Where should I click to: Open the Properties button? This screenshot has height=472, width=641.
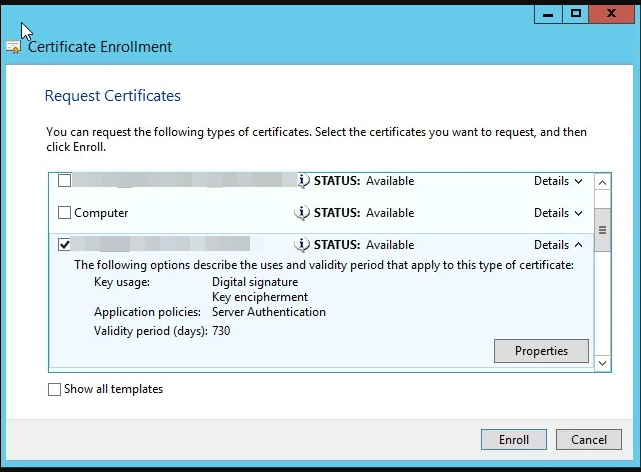541,351
